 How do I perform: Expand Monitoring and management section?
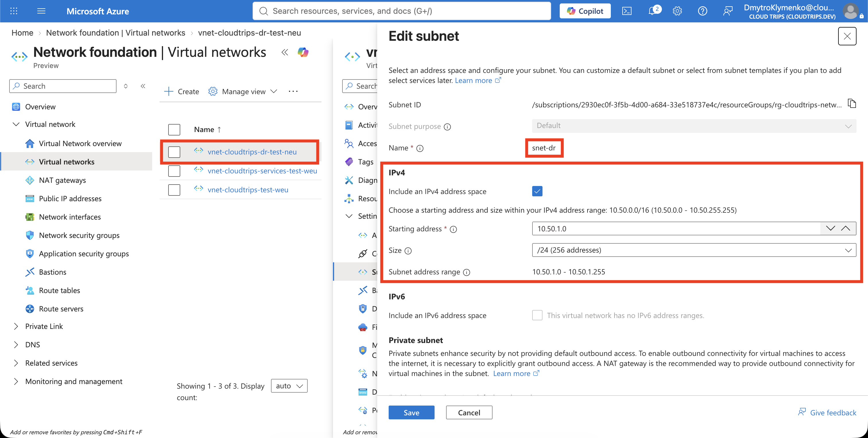(x=16, y=382)
